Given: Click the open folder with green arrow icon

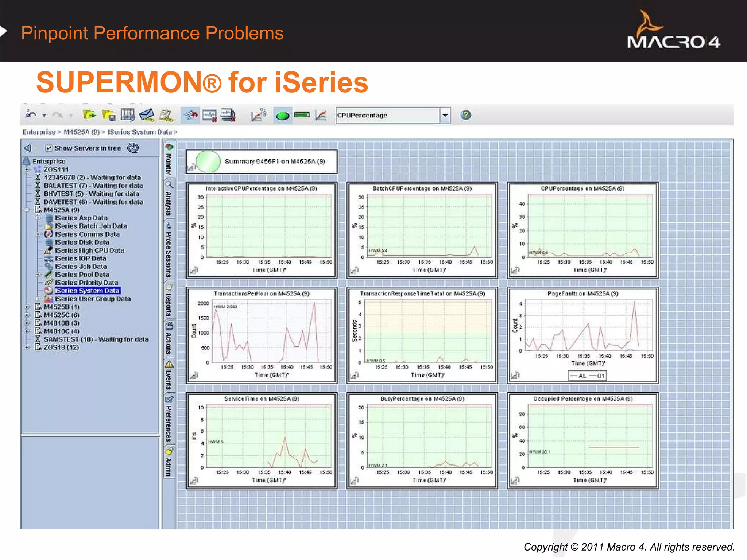Looking at the screenshot, I should coord(89,115).
